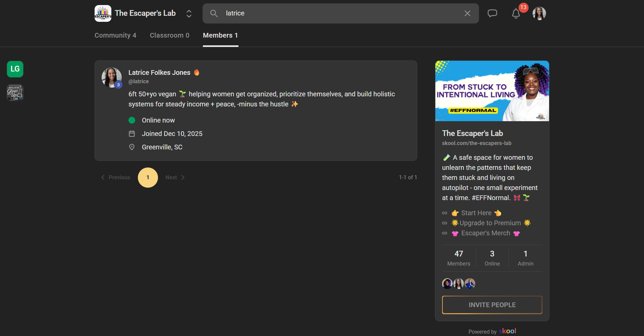Viewport: 644px width, 336px height.
Task: Open the Start Here link
Action: pos(476,213)
